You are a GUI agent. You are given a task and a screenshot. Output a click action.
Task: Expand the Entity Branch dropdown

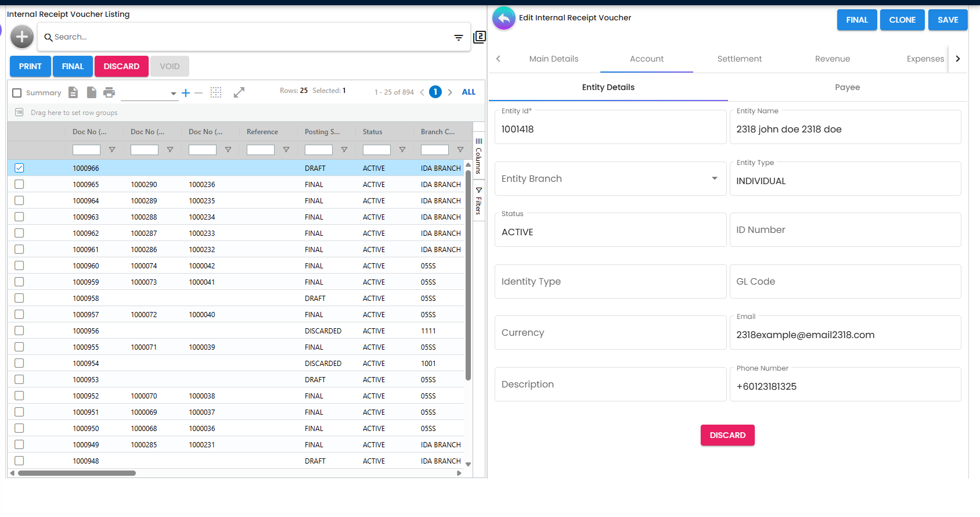714,178
